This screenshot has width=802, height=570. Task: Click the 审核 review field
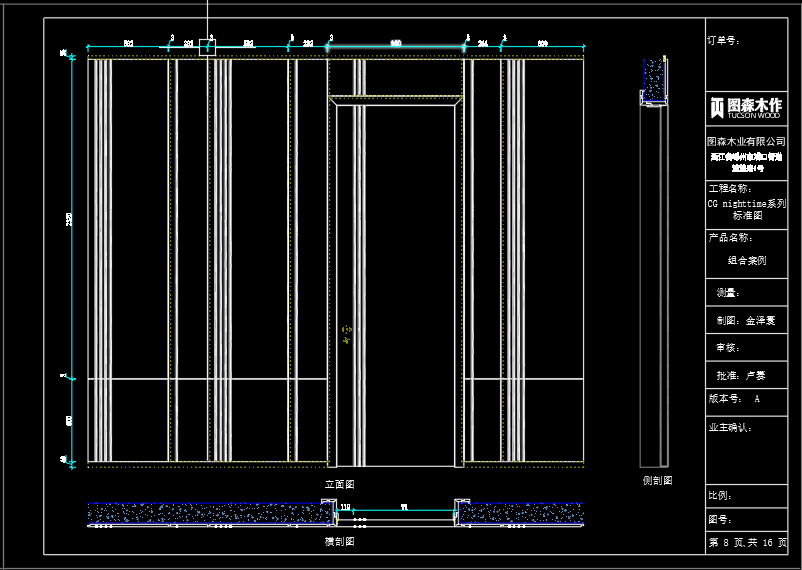pos(746,348)
